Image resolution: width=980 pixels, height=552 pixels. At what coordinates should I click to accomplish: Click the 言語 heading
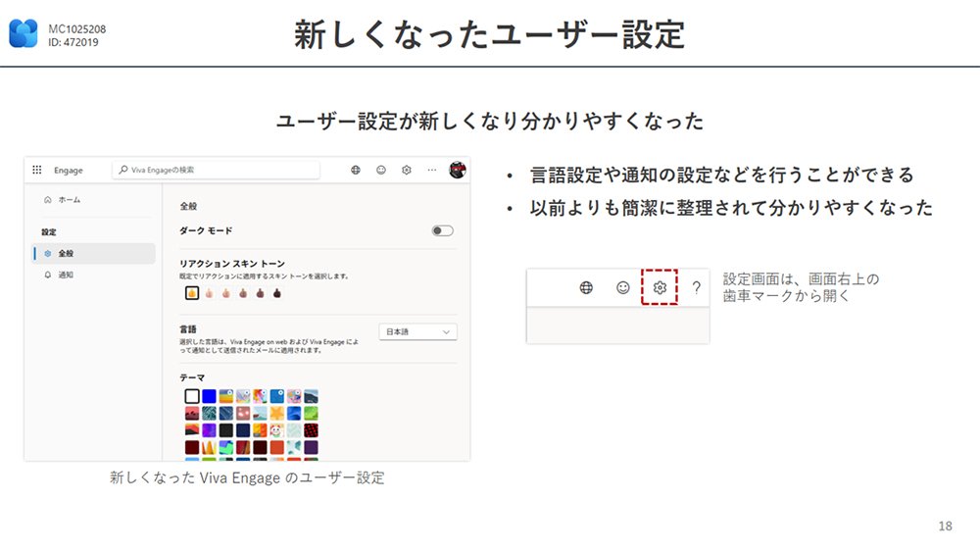pos(188,328)
